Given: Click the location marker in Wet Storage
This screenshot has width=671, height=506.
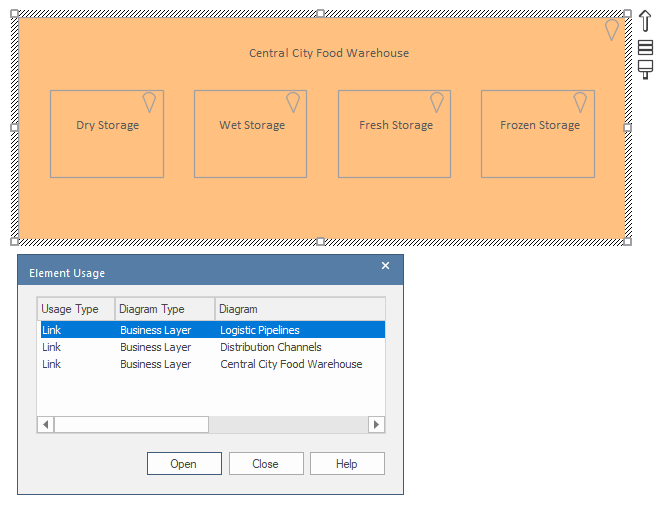Looking at the screenshot, I should click(293, 102).
